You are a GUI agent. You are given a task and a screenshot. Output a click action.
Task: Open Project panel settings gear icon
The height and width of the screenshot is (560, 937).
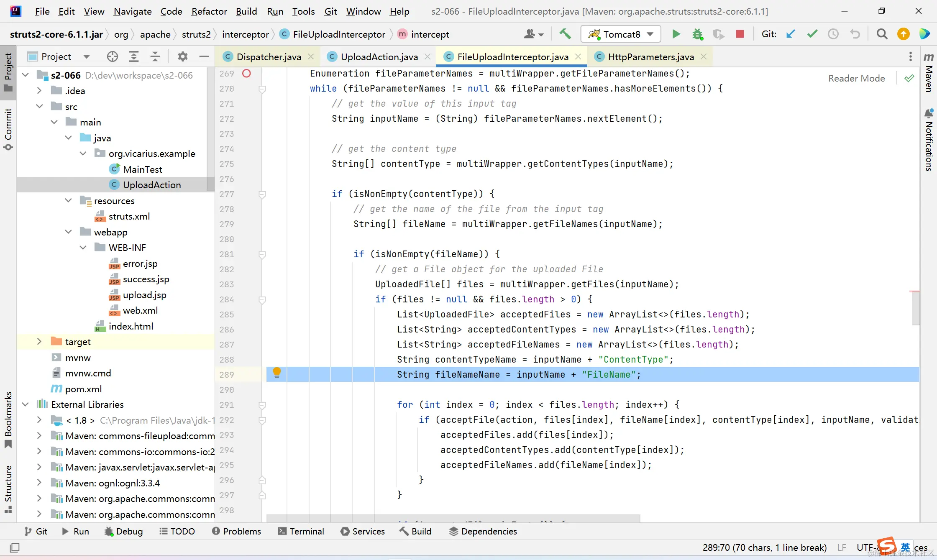[x=182, y=56]
